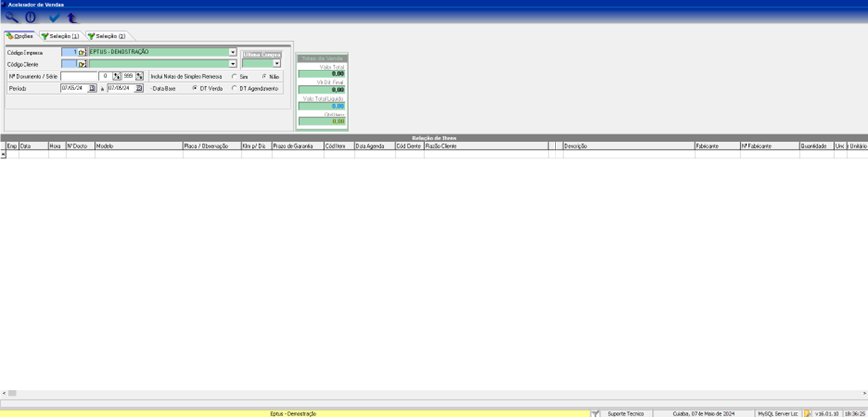Click the round clear icon in toolbar
Viewport: 868px width, 417px height.
(x=31, y=18)
